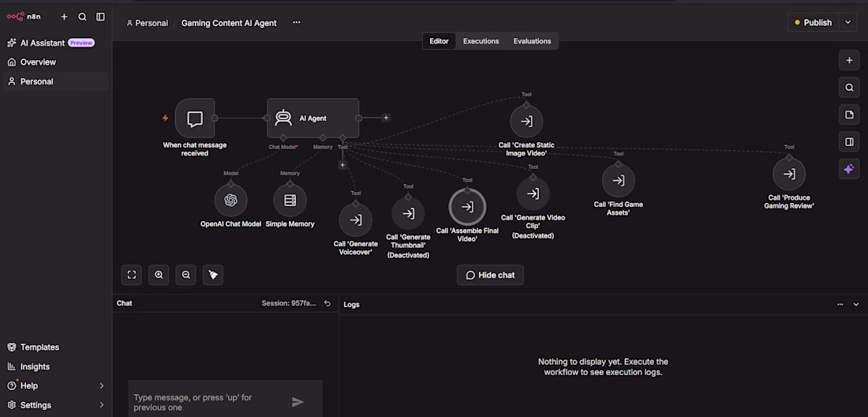The image size is (868, 417).
Task: Click the Memory connector label on AI Agent
Action: pyautogui.click(x=323, y=147)
